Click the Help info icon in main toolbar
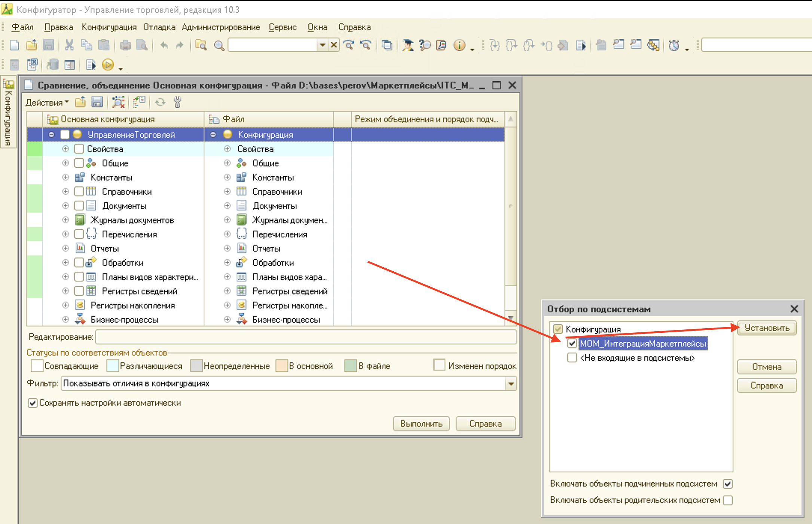 pos(459,45)
